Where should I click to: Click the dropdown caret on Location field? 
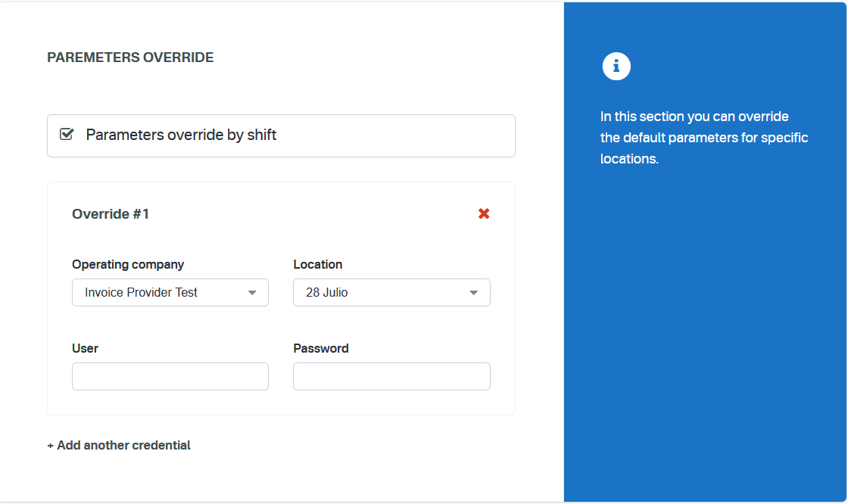474,292
